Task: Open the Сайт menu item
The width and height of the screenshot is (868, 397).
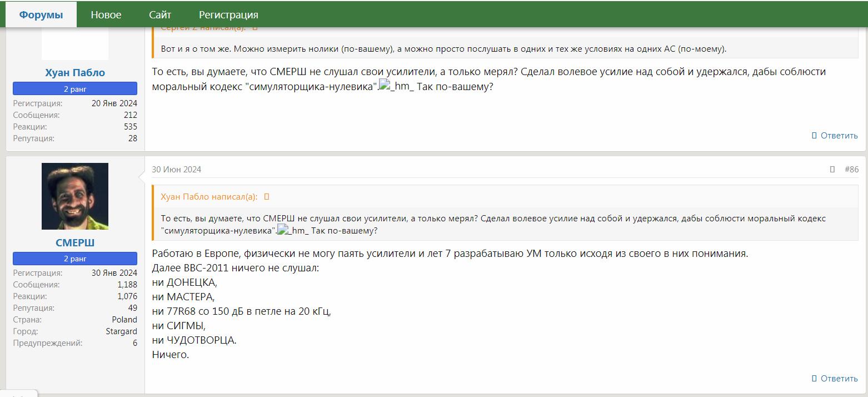Action: click(160, 14)
